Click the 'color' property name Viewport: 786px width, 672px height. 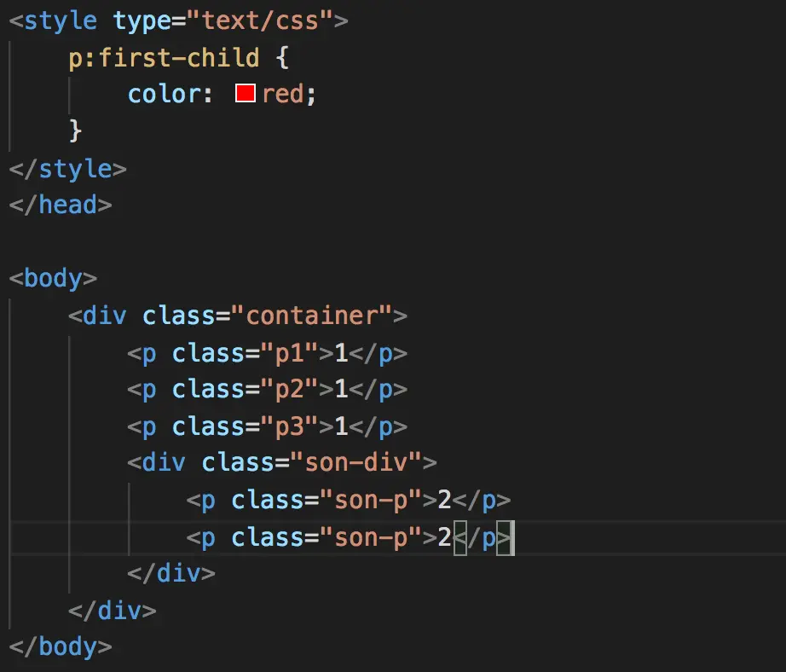point(164,94)
